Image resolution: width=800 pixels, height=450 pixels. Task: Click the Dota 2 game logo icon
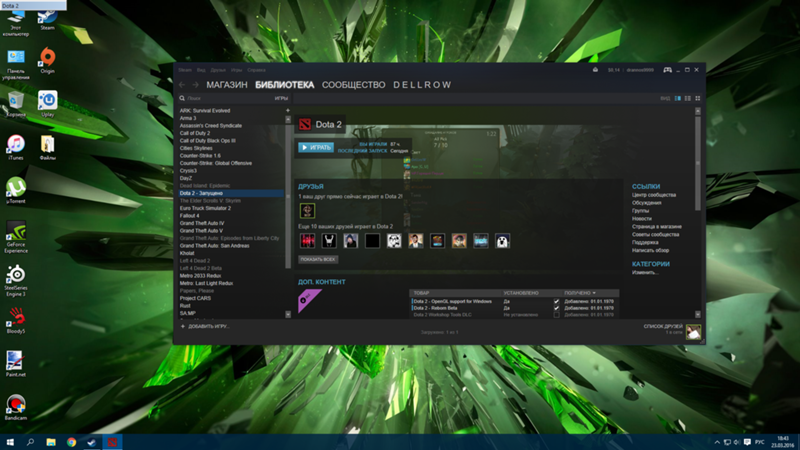coord(305,124)
